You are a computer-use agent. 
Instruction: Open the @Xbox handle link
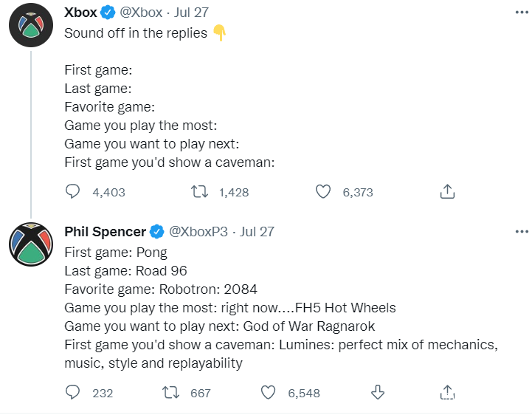(139, 13)
